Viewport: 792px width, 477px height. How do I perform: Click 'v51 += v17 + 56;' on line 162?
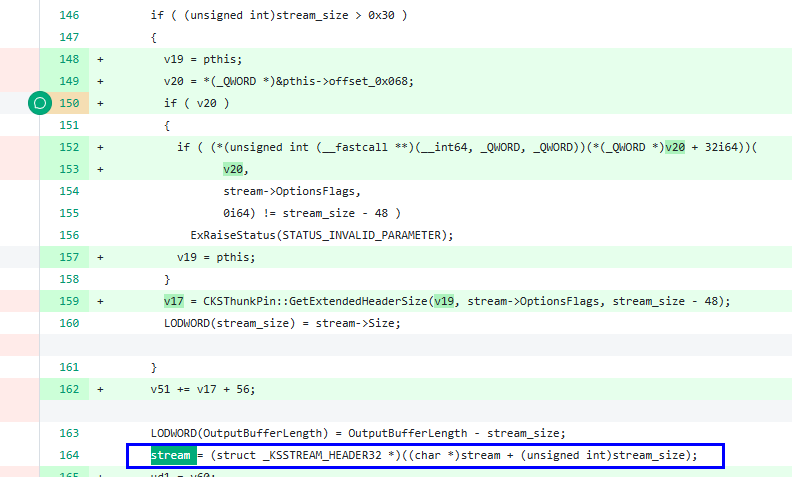[203, 389]
